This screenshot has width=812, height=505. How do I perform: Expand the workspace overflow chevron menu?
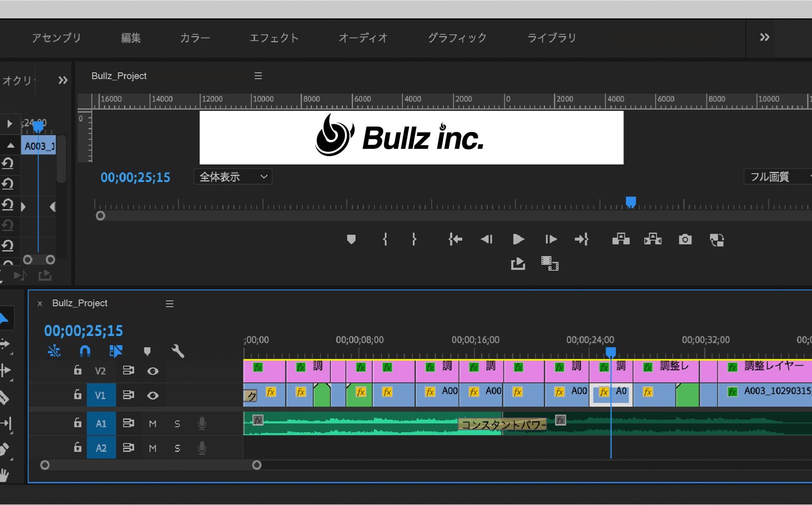(764, 38)
